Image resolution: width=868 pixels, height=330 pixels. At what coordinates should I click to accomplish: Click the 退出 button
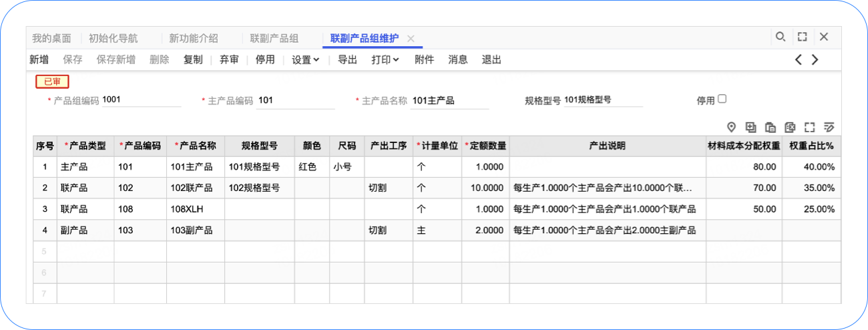(x=491, y=59)
